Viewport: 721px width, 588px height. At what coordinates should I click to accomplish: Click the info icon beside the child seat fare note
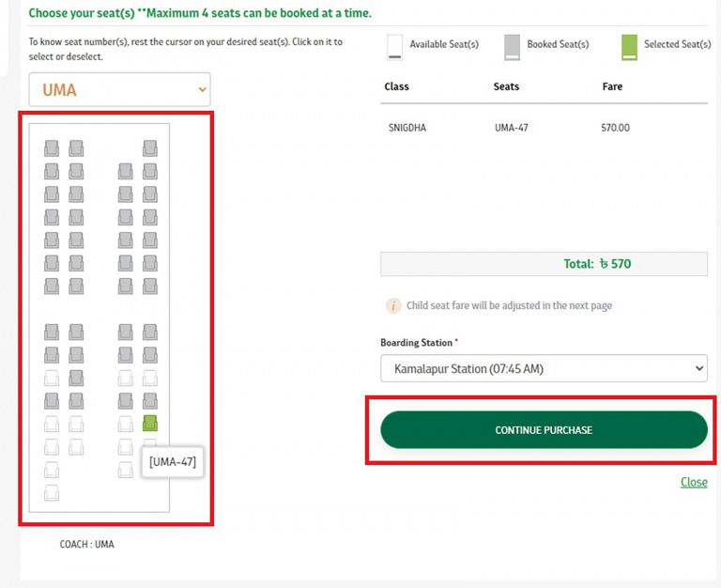tap(394, 305)
